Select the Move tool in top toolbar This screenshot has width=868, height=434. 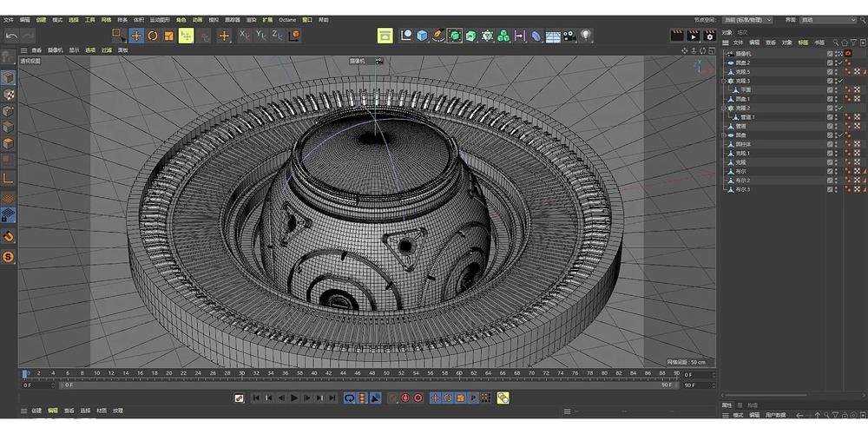136,36
